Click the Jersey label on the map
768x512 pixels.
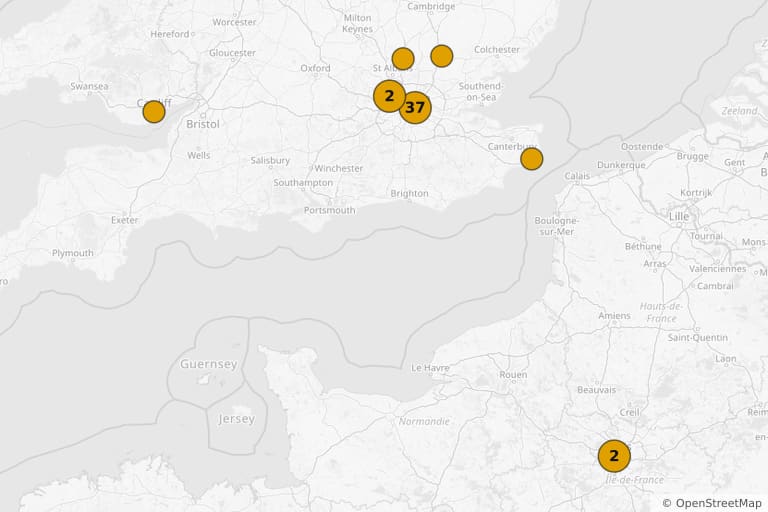pos(237,419)
